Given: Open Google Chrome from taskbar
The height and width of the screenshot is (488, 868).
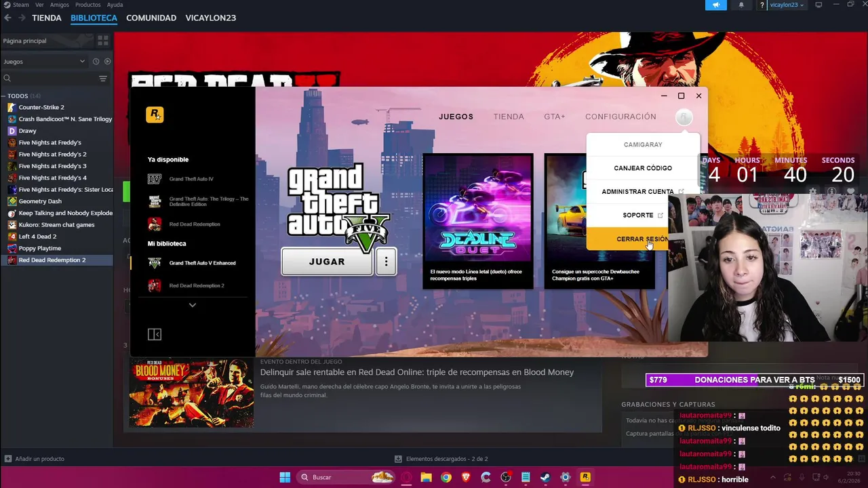Looking at the screenshot, I should click(446, 477).
